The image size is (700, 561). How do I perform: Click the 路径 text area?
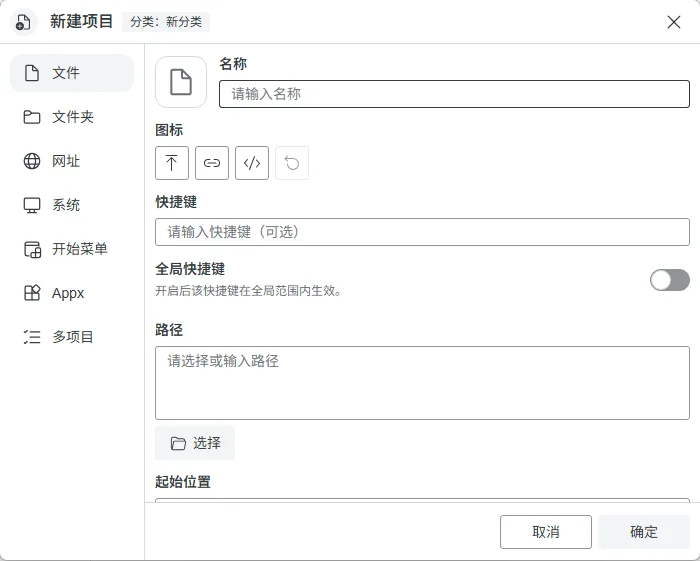click(x=422, y=383)
